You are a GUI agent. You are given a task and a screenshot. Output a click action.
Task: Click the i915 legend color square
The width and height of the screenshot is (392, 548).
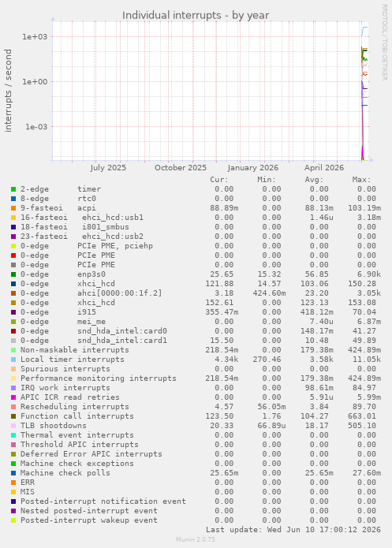13,312
